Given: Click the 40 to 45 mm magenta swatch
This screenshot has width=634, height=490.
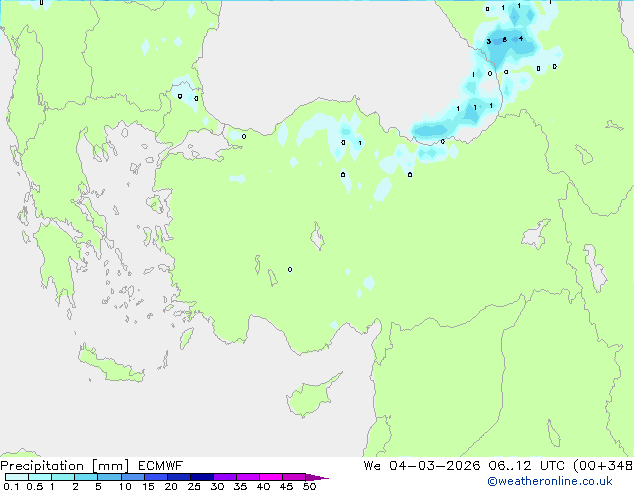Looking at the screenshot, I should coord(271,477).
